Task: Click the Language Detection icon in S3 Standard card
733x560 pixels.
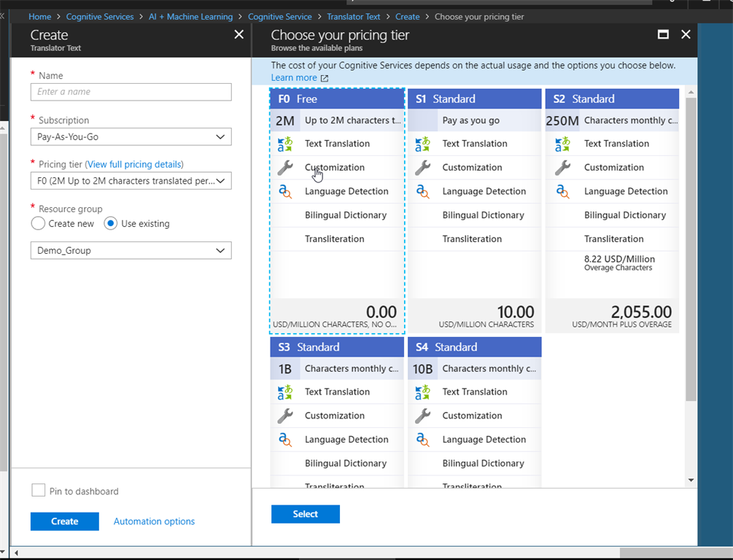Action: click(x=284, y=440)
